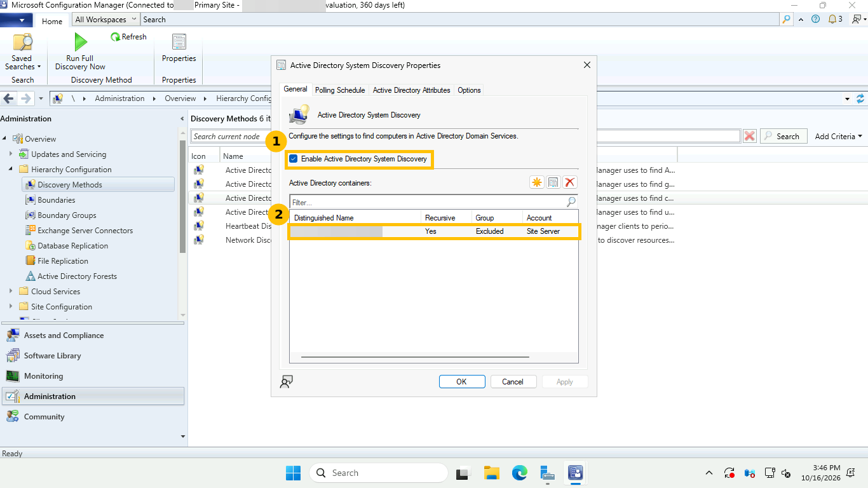The width and height of the screenshot is (868, 488).
Task: Click the feedback person icon at top right
Action: [855, 19]
